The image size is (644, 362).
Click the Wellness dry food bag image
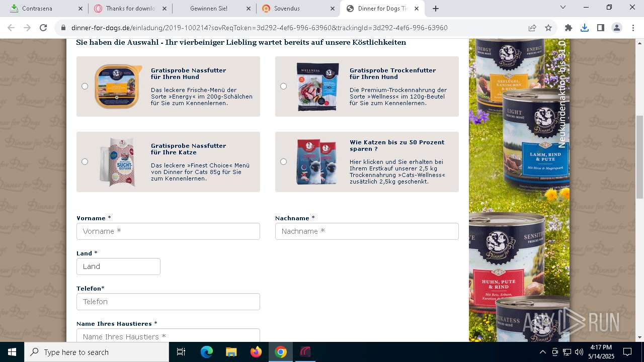[x=317, y=86]
